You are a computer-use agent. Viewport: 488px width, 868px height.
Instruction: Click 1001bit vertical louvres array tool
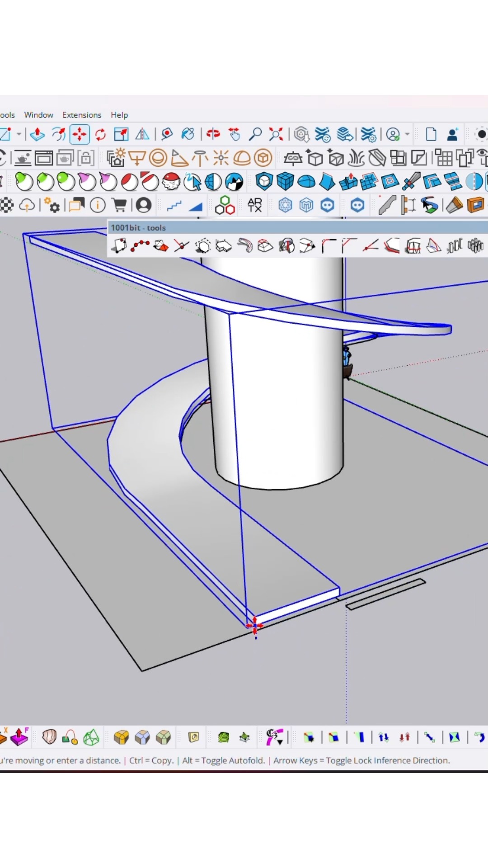[x=455, y=246]
